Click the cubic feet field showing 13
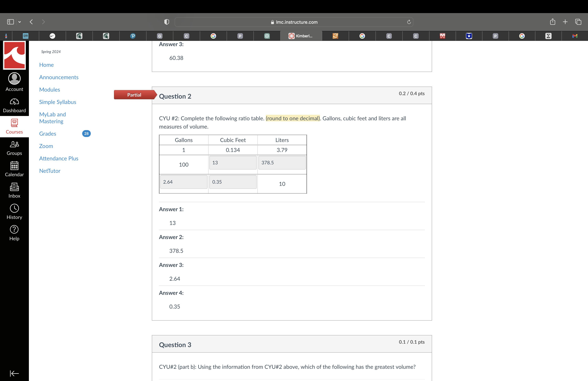This screenshot has height=381, width=588. [233, 163]
